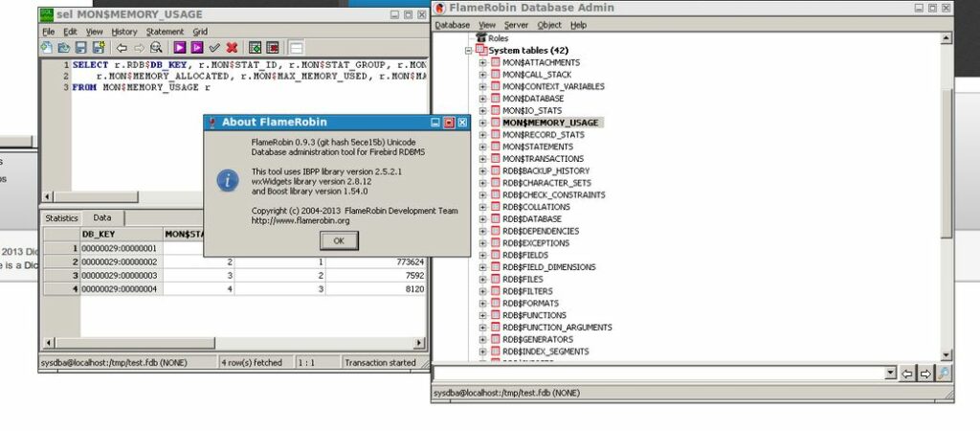
Task: Click the grid delete row icon
Action: (x=273, y=48)
